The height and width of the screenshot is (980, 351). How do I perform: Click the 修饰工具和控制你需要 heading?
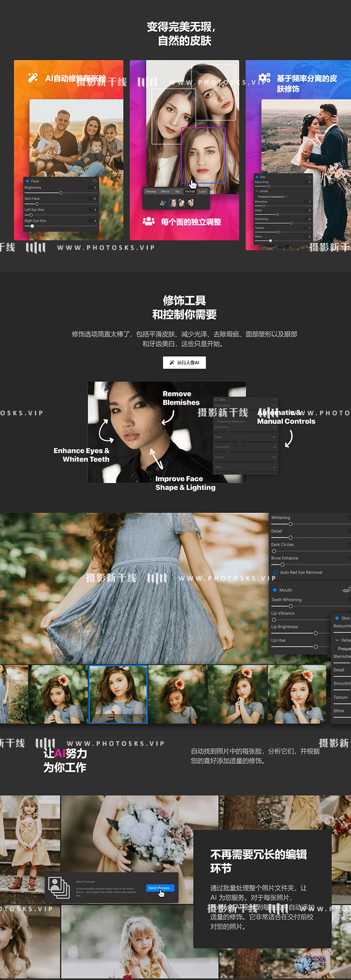185,307
